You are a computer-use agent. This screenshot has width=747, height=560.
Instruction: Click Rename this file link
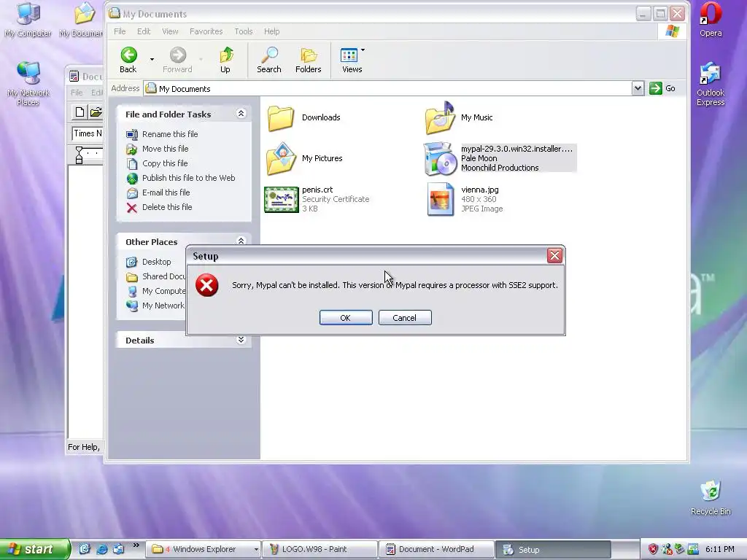point(170,134)
